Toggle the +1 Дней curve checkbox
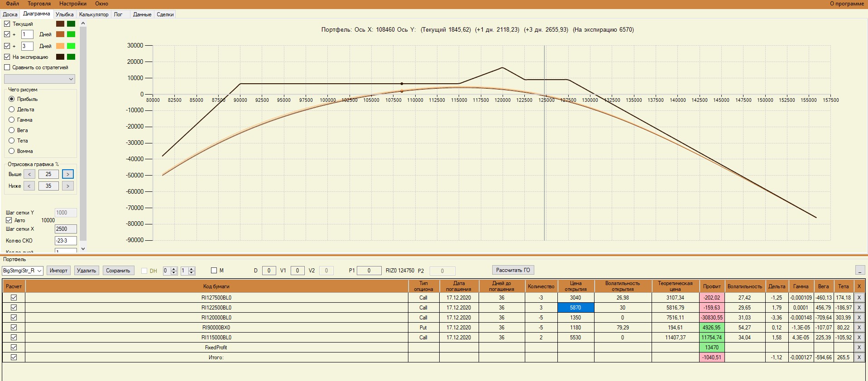This screenshot has height=381, width=868. [x=7, y=34]
